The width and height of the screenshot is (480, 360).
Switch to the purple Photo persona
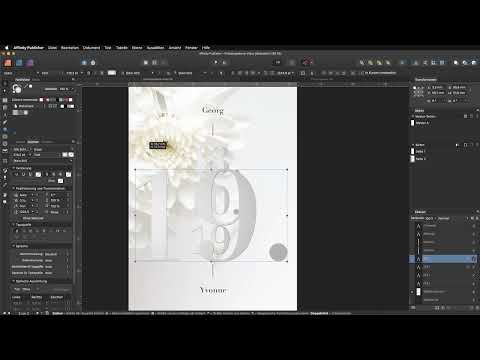(30, 63)
